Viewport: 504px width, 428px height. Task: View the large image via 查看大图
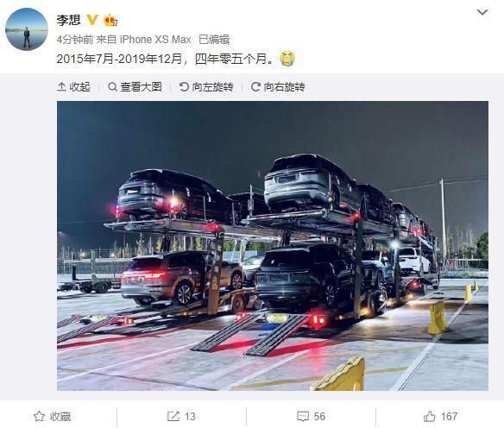click(x=135, y=87)
